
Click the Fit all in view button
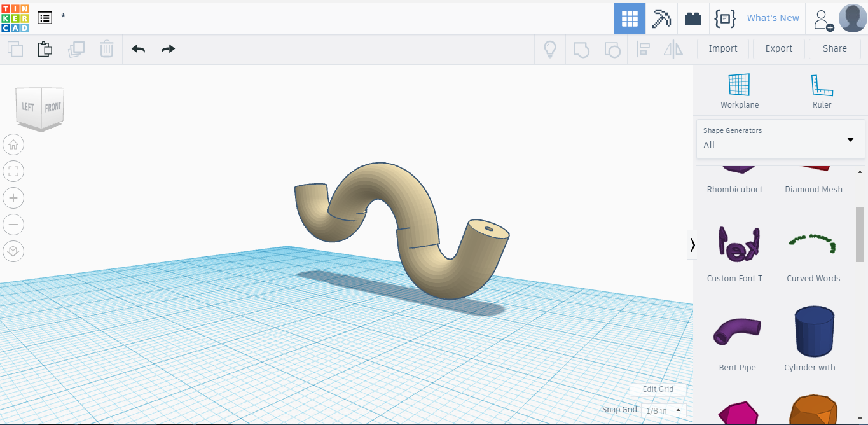click(13, 171)
